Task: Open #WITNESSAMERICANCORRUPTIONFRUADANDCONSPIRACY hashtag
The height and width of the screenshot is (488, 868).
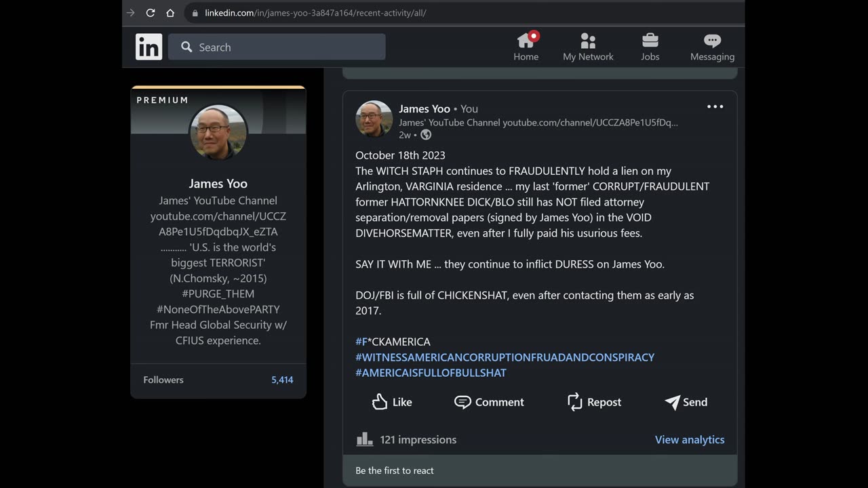Action: pos(505,357)
